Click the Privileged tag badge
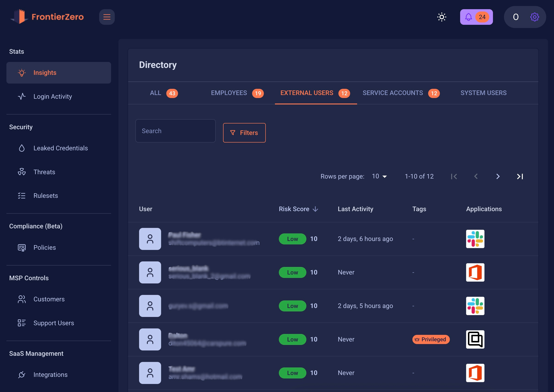Screen dimensions: 554x392 point(431,339)
